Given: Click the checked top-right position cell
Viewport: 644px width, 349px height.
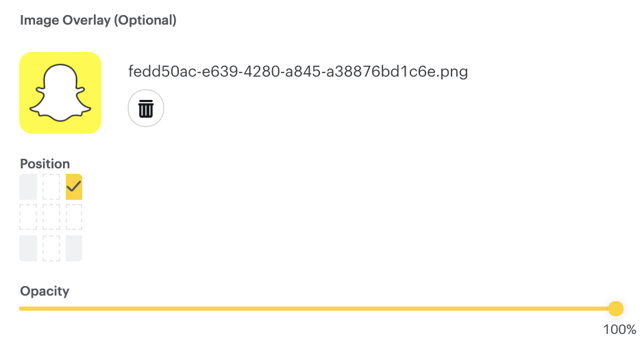Looking at the screenshot, I should pos(74,187).
